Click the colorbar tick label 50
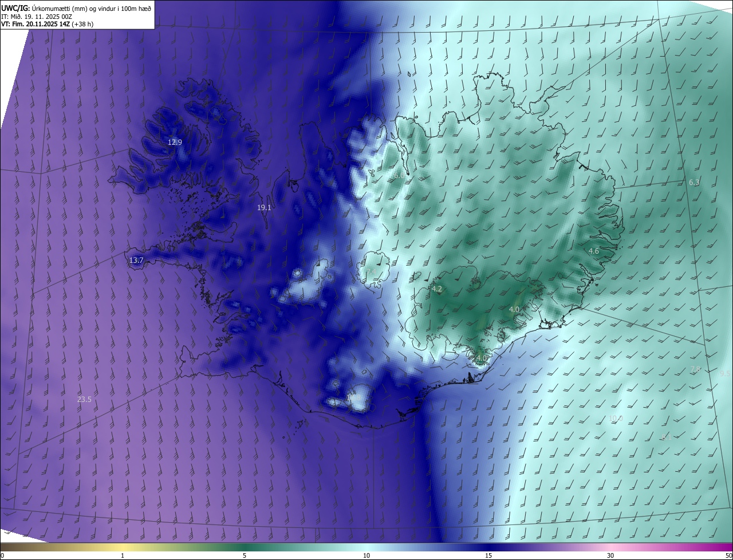 click(728, 555)
